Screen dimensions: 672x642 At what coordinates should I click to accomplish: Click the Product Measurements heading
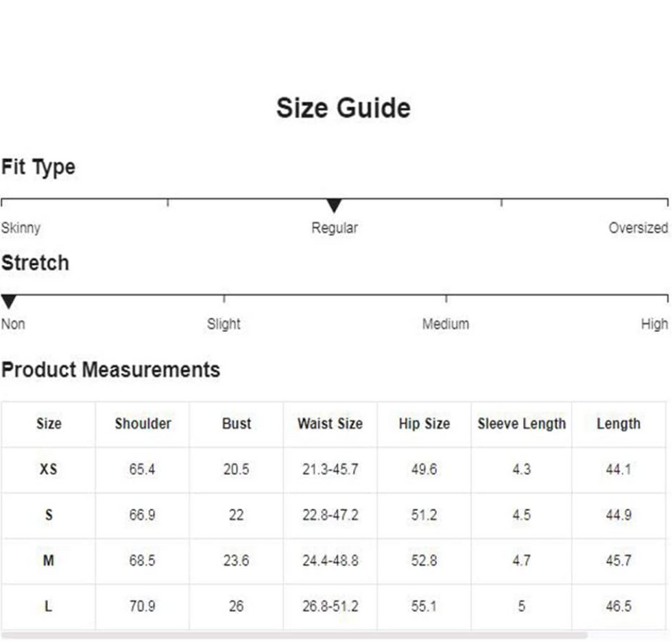pyautogui.click(x=111, y=370)
